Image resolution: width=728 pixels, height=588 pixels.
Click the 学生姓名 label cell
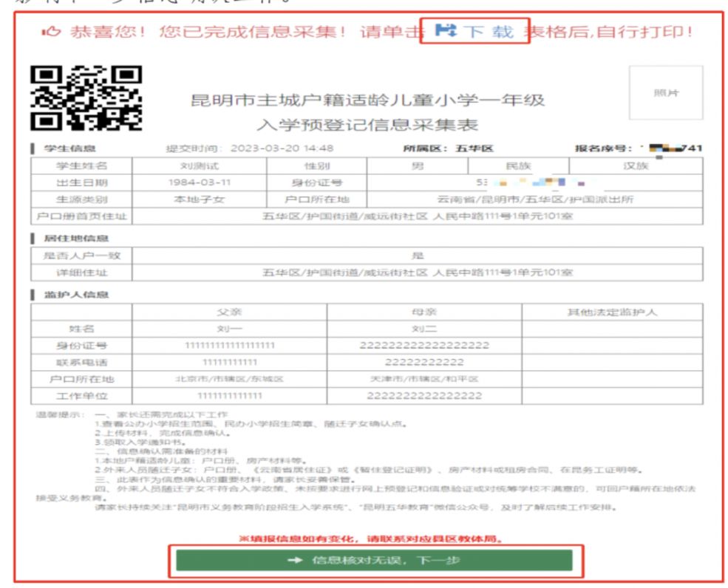coord(82,165)
